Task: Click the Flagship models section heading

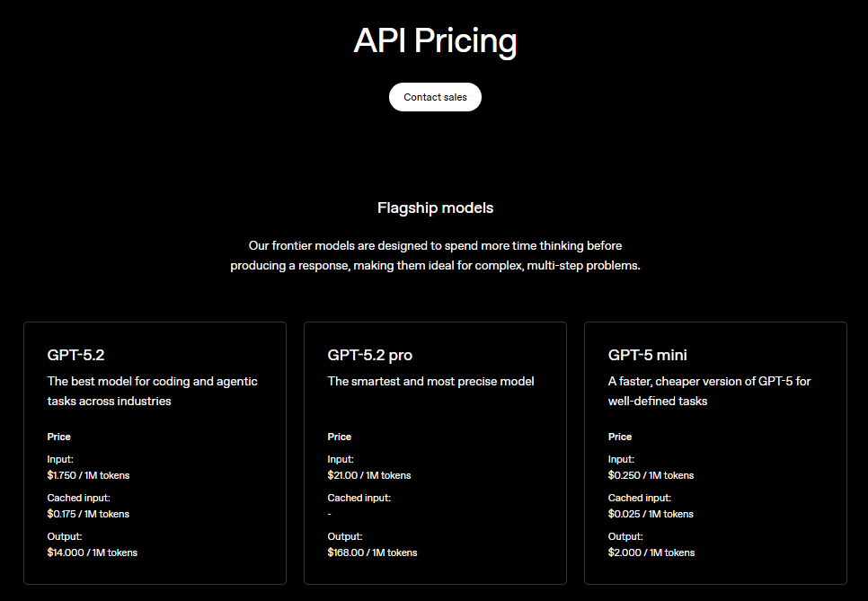Action: pos(435,208)
